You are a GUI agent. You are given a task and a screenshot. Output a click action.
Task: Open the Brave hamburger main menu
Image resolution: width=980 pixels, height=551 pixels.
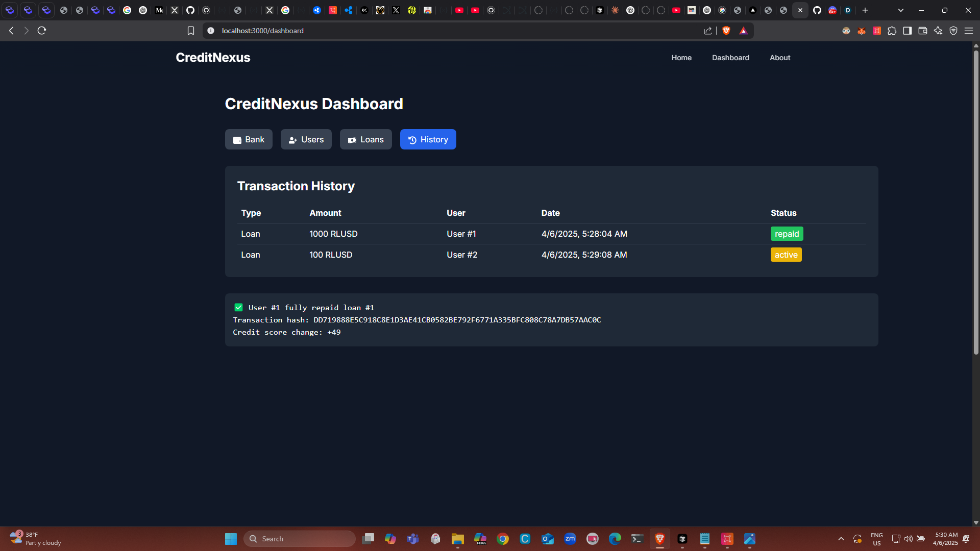pyautogui.click(x=968, y=31)
